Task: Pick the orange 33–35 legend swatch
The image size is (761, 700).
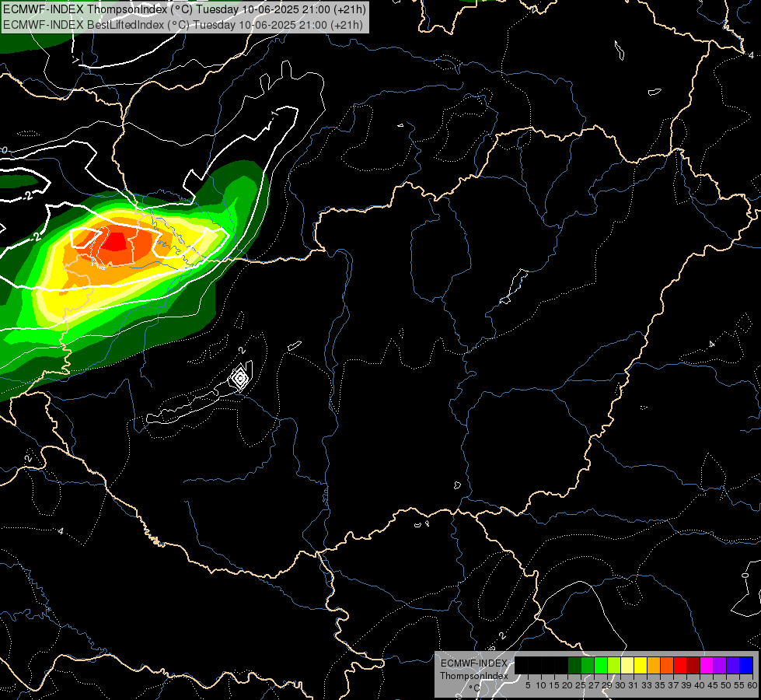Action: point(654,665)
